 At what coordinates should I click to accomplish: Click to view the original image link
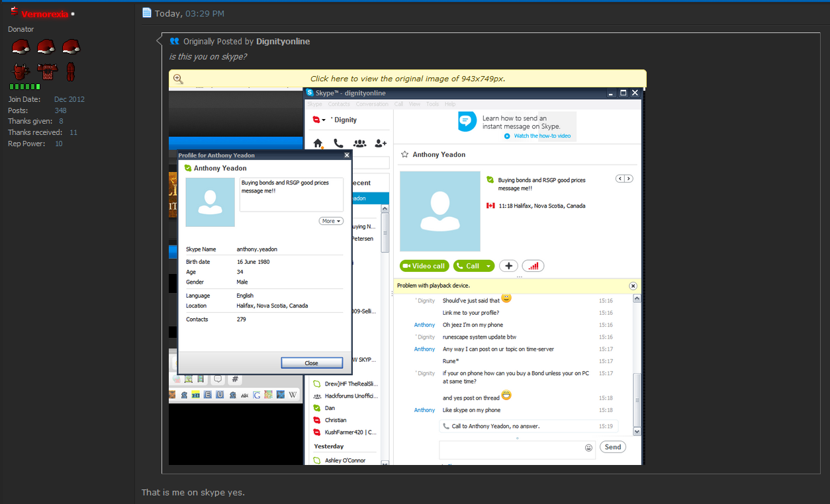408,79
